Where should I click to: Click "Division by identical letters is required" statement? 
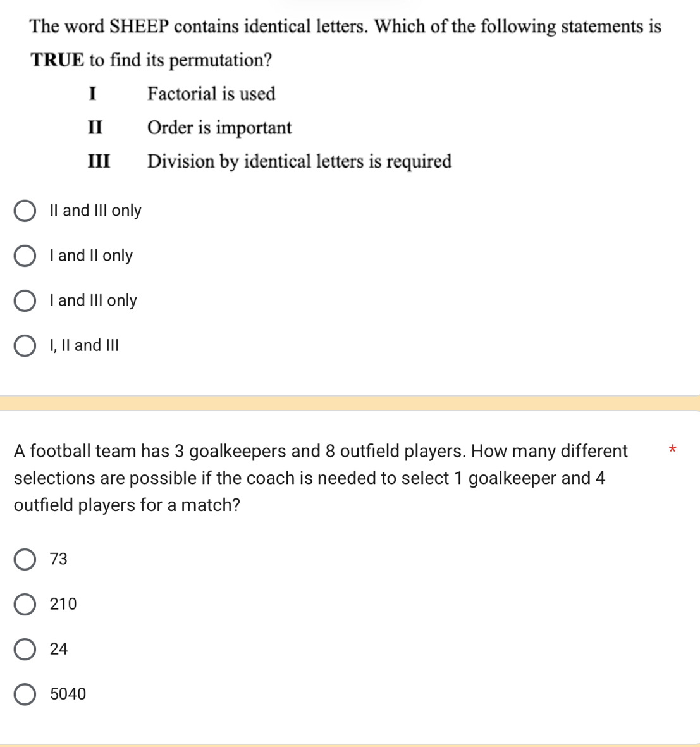click(299, 161)
